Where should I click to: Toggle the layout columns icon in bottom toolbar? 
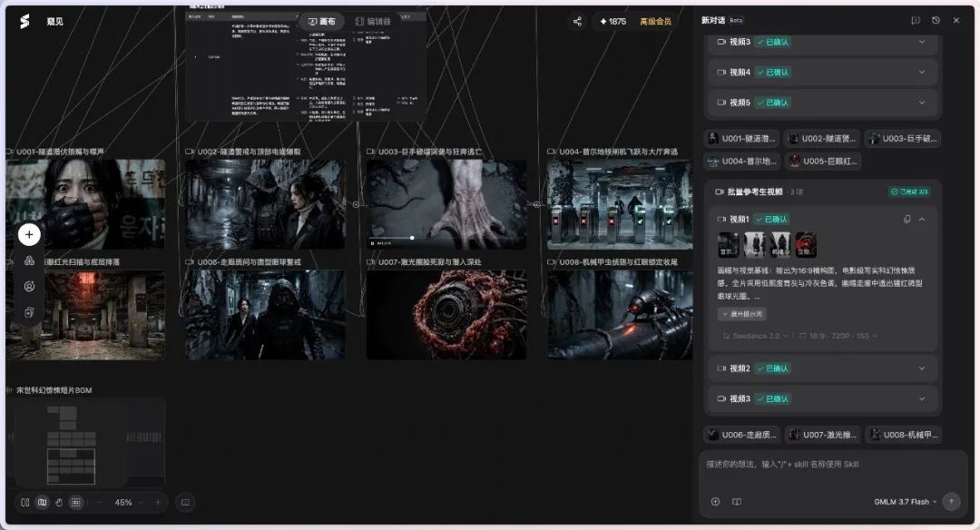click(25, 502)
